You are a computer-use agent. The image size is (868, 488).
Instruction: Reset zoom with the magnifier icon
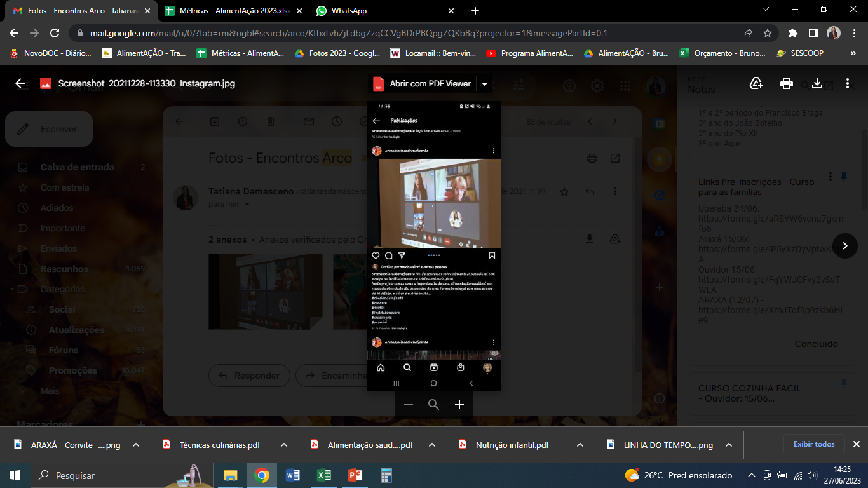[x=434, y=405]
